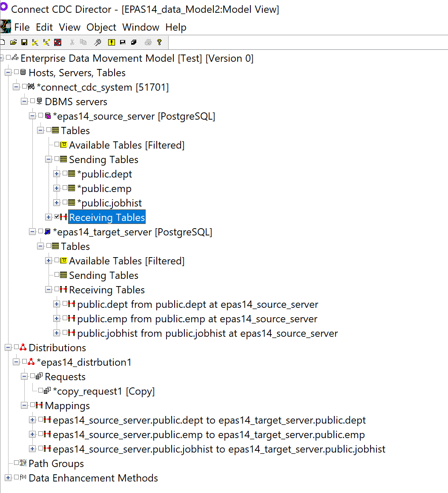448x493 pixels.
Task: Click the red crossed-out table toolbar icon
Action: coord(57,42)
